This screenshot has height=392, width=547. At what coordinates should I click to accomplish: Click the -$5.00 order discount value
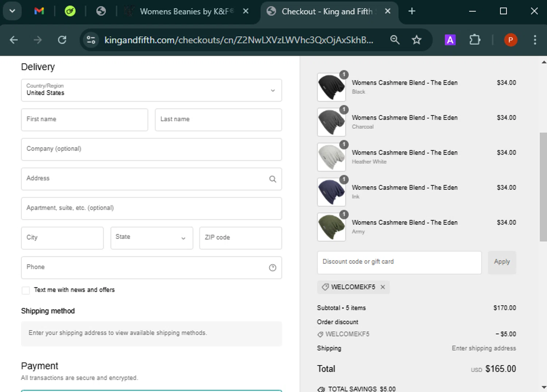tap(506, 334)
